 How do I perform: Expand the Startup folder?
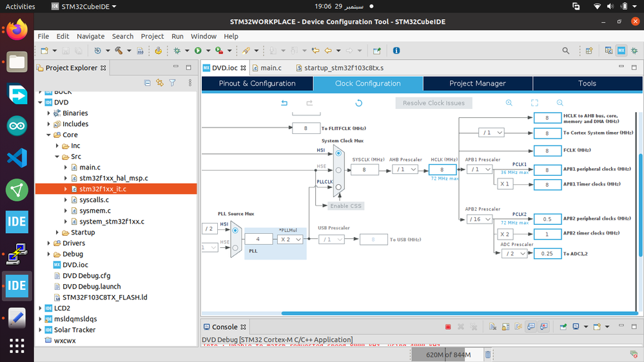pos(57,233)
